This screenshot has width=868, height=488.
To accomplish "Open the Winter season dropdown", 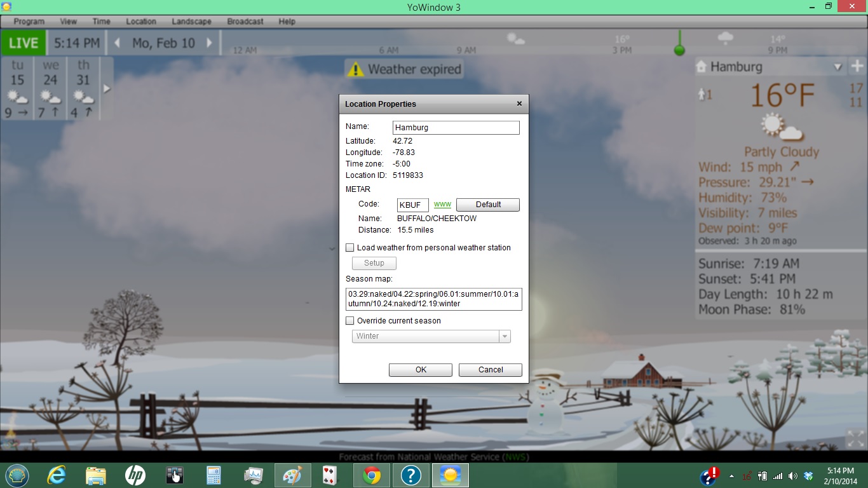I will [505, 337].
